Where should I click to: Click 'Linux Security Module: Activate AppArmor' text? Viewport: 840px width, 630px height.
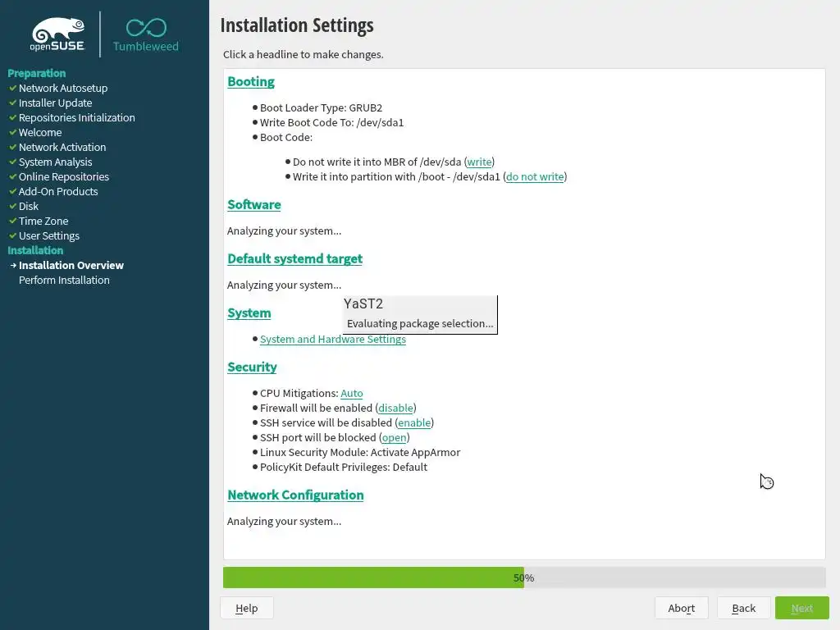[x=360, y=453]
